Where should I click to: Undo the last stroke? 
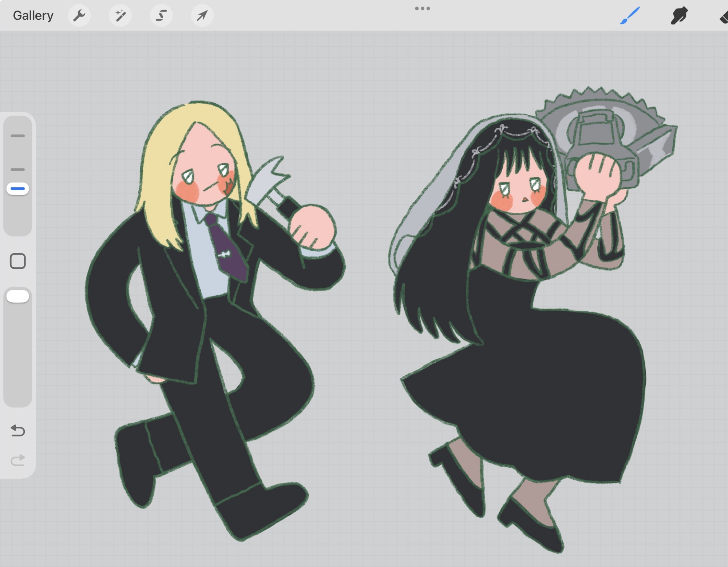click(x=17, y=431)
